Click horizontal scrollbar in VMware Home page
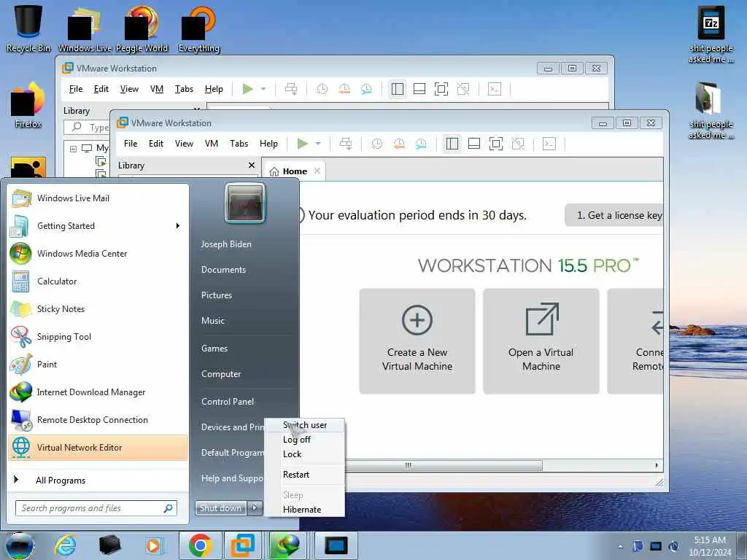 point(444,465)
